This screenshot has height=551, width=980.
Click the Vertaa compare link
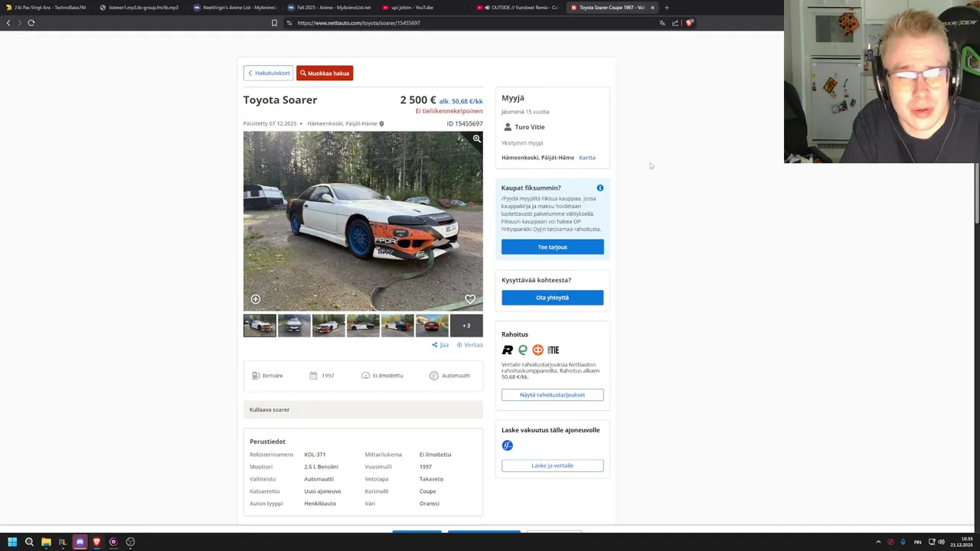(470, 344)
